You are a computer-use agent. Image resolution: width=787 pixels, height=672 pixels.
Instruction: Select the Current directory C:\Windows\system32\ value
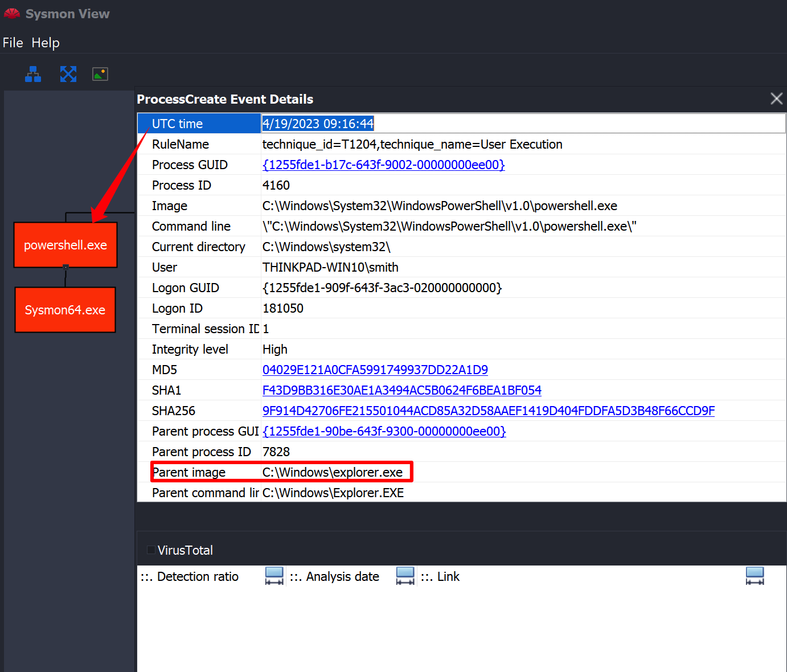(326, 247)
